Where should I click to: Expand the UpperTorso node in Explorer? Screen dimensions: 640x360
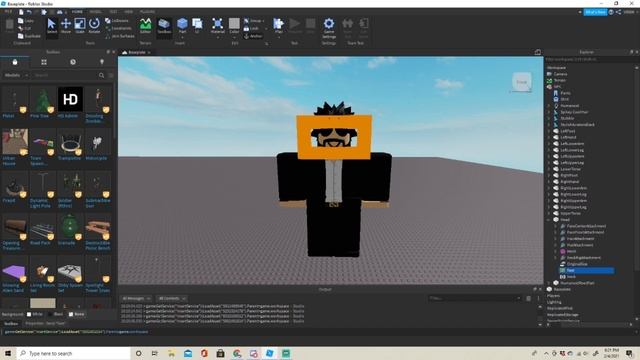tap(549, 213)
